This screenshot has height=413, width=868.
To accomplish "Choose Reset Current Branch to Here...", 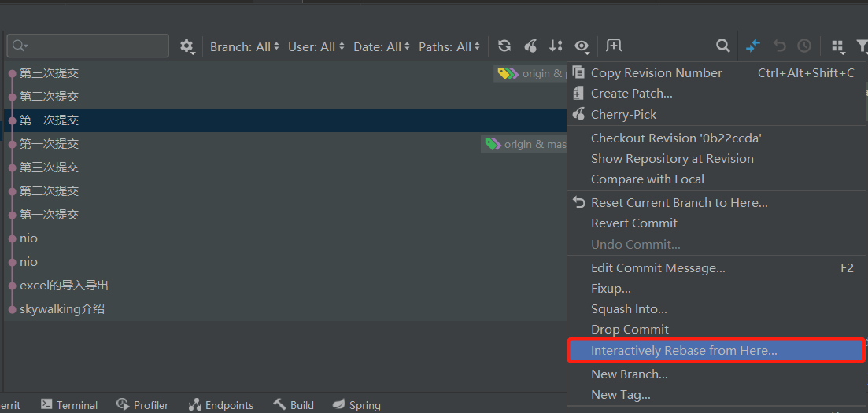I will click(716, 203).
